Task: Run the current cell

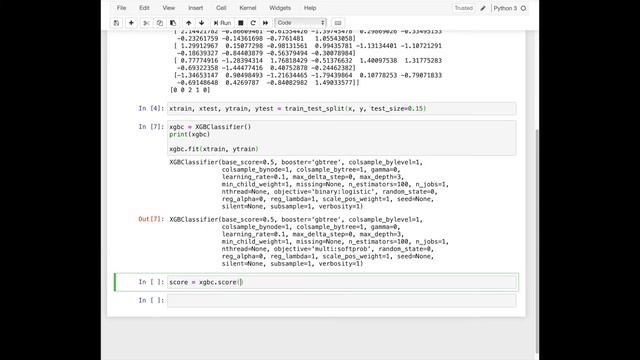Action: [222, 23]
